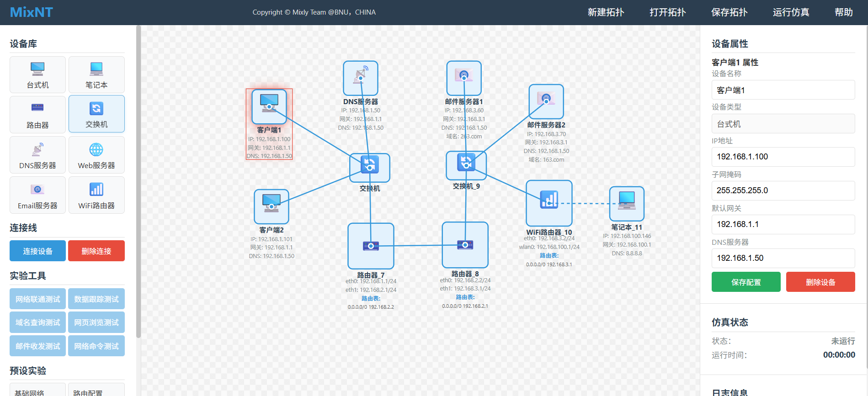
Task: Choose the 路由器 router in device library
Action: click(x=37, y=114)
